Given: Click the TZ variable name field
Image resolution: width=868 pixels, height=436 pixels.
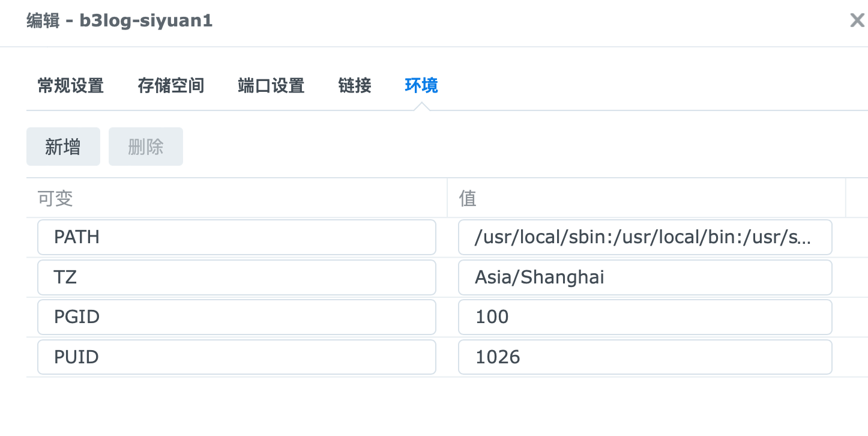Looking at the screenshot, I should coord(236,277).
